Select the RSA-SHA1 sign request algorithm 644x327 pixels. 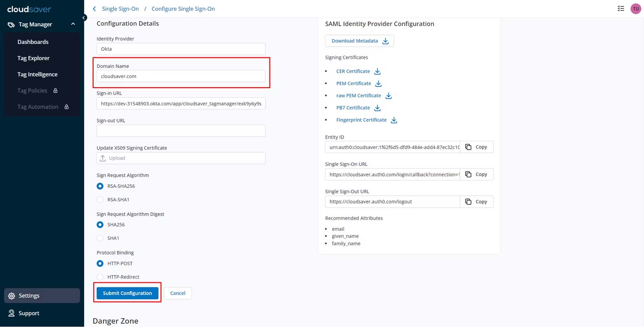pyautogui.click(x=100, y=199)
